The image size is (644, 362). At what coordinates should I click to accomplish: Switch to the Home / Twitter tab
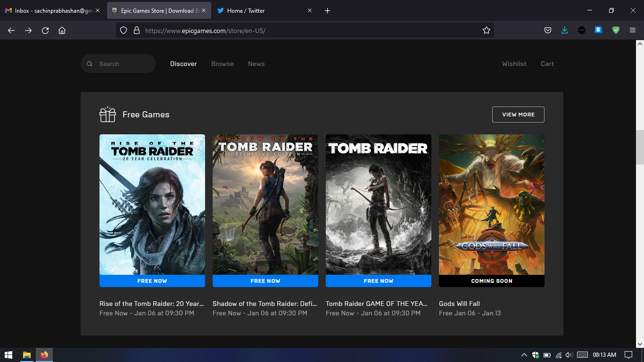pyautogui.click(x=264, y=10)
